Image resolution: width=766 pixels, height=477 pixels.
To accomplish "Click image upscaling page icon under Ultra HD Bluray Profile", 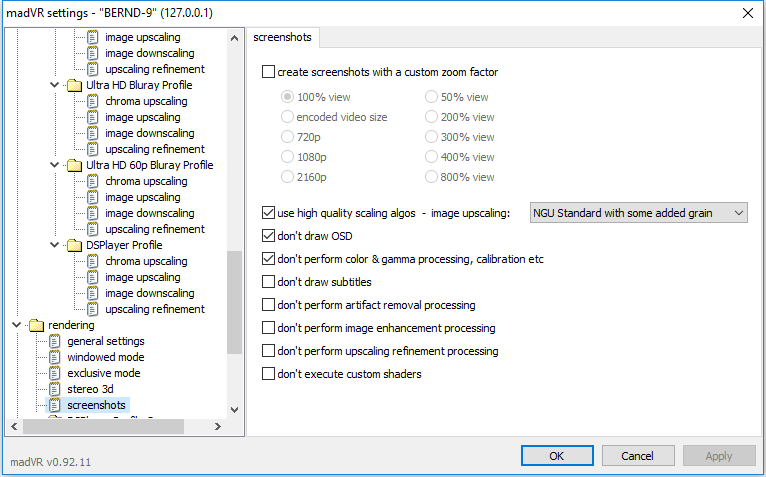I will 92,117.
